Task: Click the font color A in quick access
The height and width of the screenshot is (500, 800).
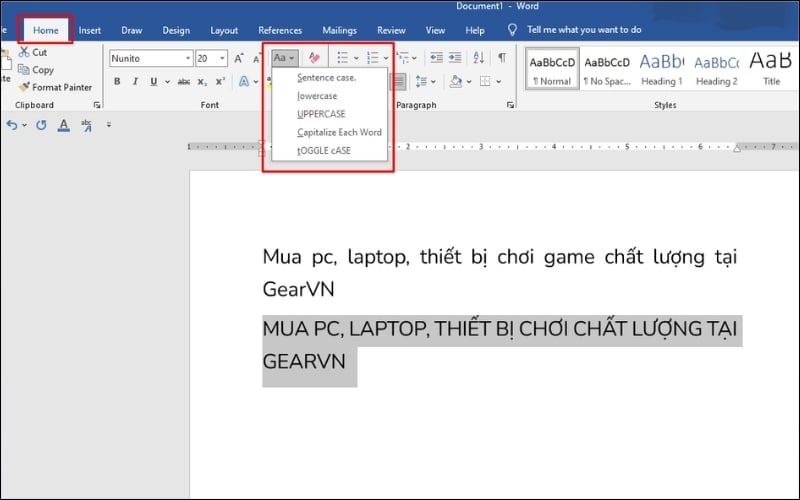Action: pos(64,125)
